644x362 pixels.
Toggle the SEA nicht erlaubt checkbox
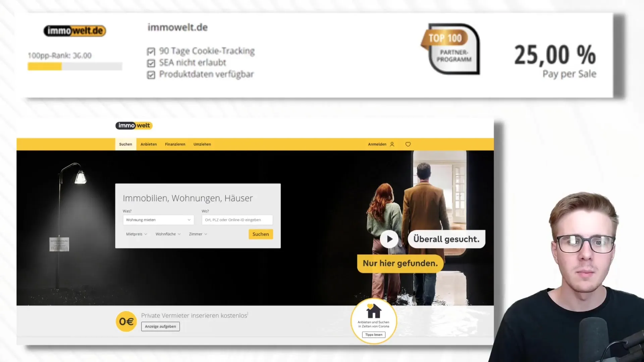(x=151, y=63)
